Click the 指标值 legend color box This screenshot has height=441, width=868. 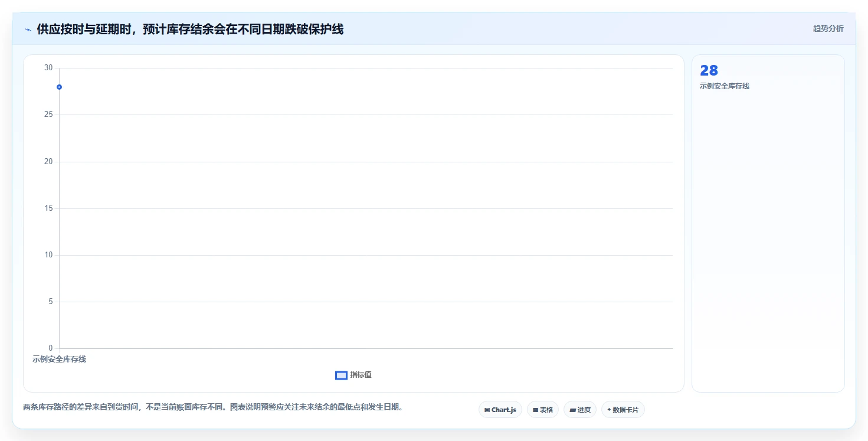[341, 375]
